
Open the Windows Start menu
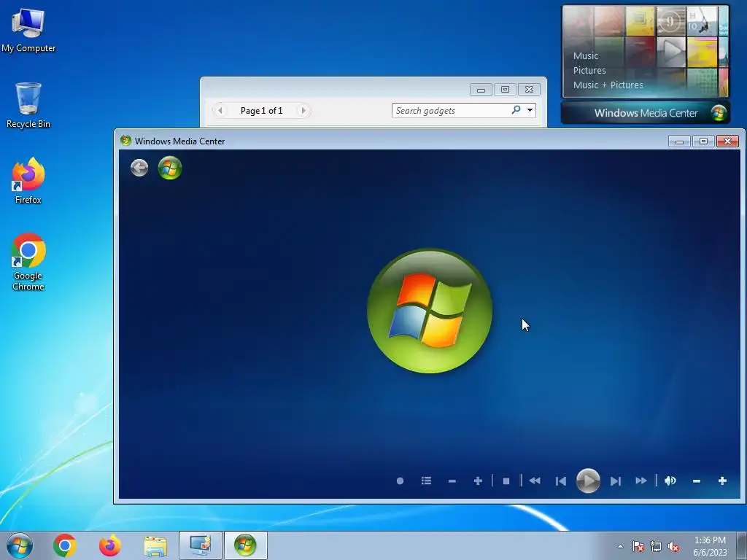point(20,545)
